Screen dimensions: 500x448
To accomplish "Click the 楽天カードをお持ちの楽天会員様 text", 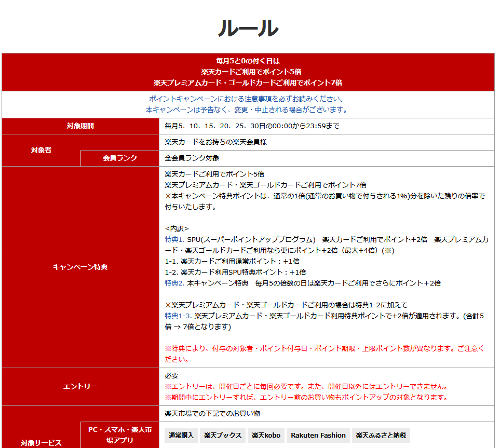I will 216,142.
